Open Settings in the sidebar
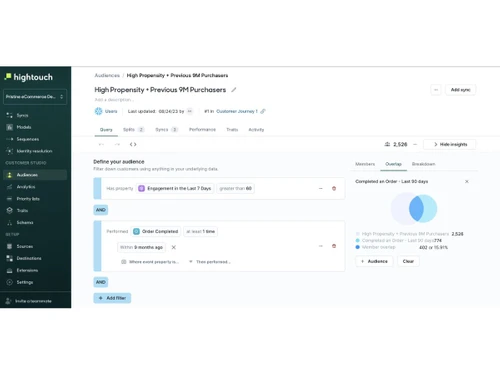500x375 pixels. click(25, 282)
